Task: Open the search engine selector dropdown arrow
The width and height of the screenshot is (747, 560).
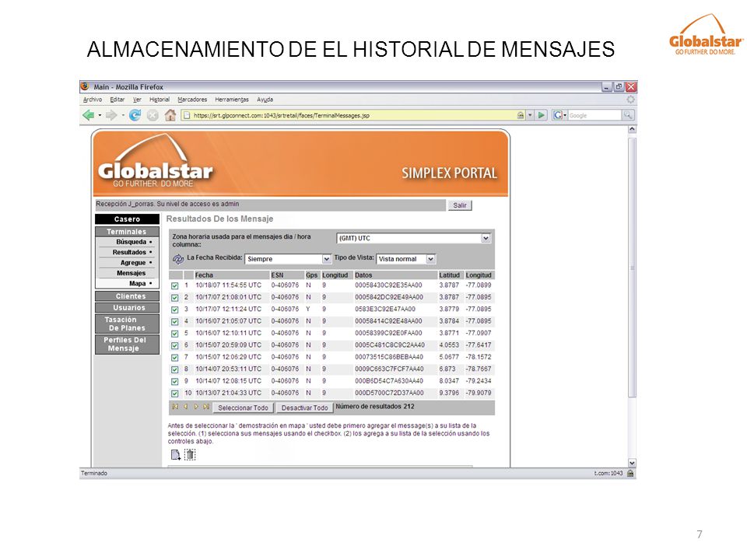Action: 565,115
